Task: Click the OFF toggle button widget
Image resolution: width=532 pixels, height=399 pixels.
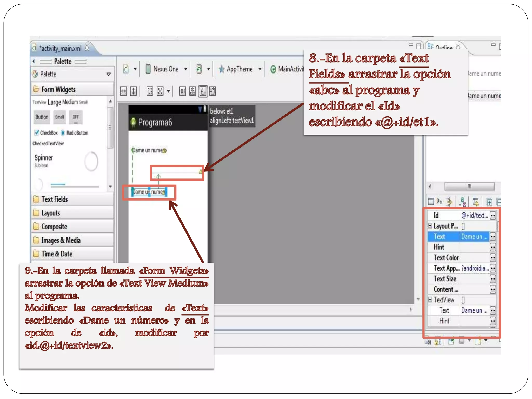Action: [x=76, y=117]
